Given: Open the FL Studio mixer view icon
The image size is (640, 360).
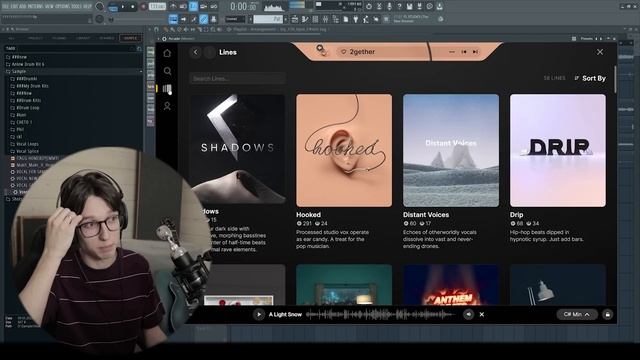Looking at the screenshot, I should tap(325, 19).
